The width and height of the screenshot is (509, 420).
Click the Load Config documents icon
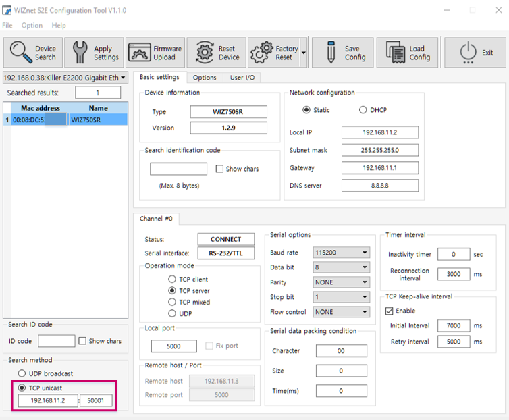click(396, 52)
